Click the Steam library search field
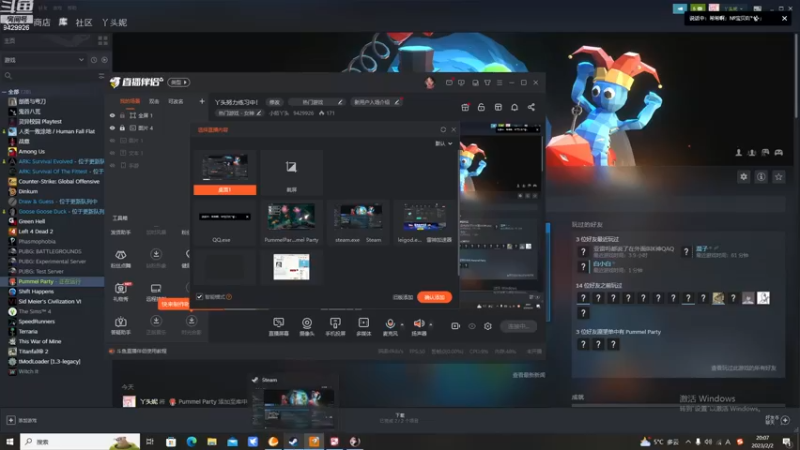 [49, 76]
